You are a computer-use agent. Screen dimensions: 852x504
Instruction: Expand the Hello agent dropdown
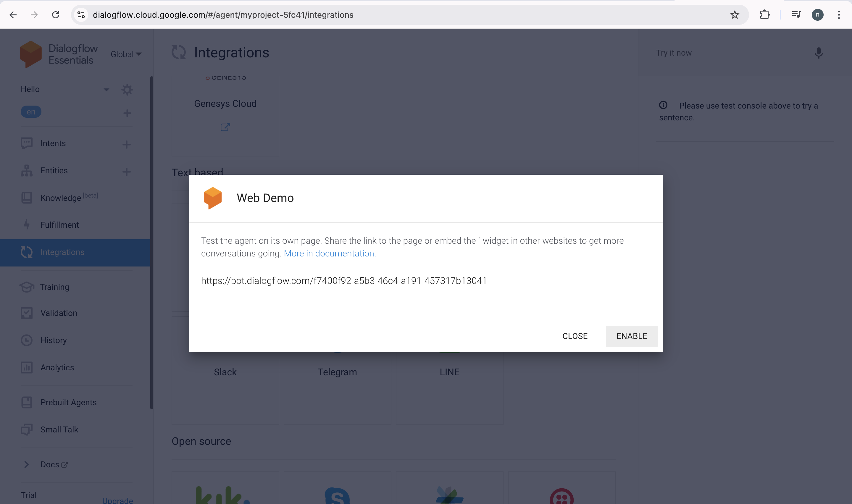coord(106,89)
